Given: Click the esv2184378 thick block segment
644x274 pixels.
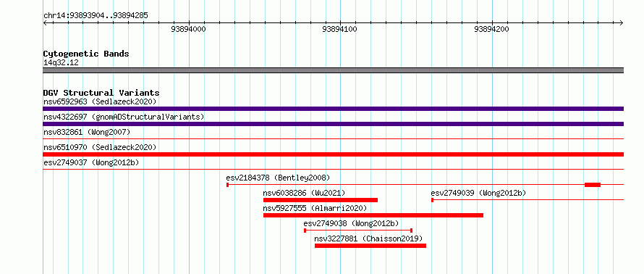Looking at the screenshot, I should tap(593, 185).
